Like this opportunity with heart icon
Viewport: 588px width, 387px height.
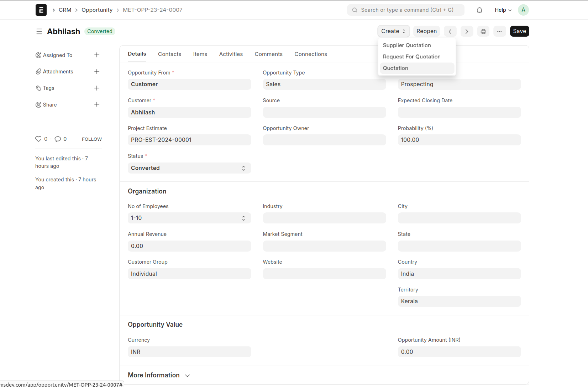coord(38,139)
